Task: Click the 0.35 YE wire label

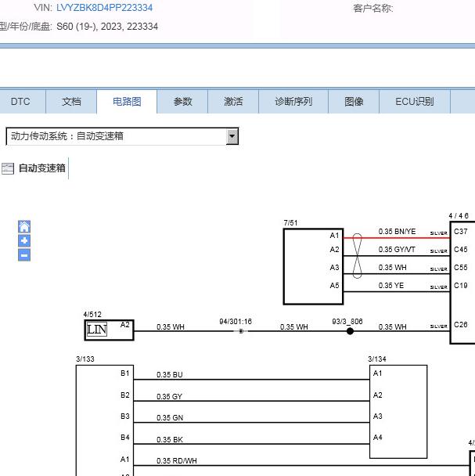Action: pos(391,286)
